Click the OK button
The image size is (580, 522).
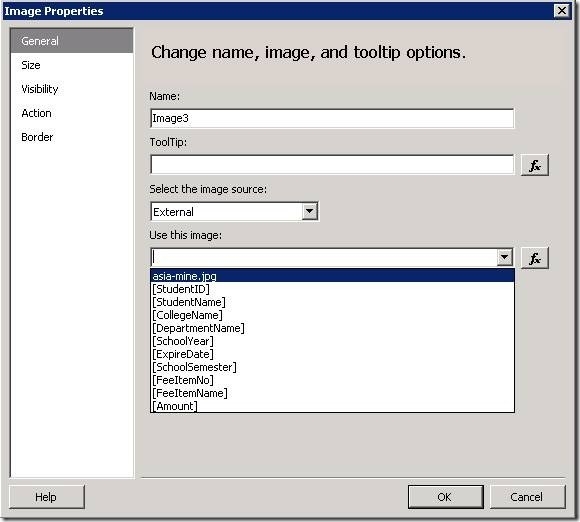446,497
